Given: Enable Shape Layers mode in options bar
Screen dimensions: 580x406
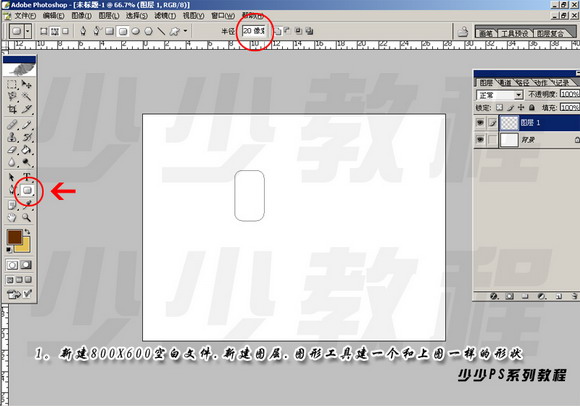Looking at the screenshot, I should pyautogui.click(x=44, y=31).
